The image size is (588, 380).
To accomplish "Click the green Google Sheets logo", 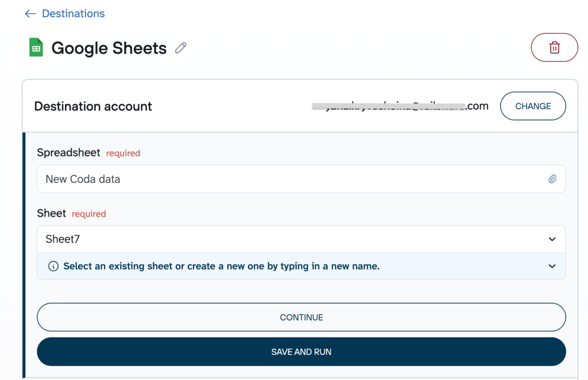I will point(36,48).
